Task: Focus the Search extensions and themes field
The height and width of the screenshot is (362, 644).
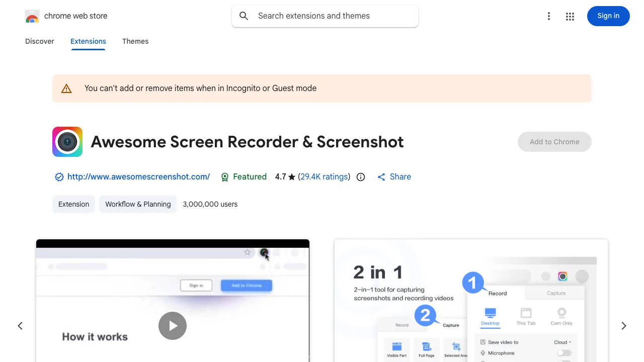Action: (x=325, y=16)
